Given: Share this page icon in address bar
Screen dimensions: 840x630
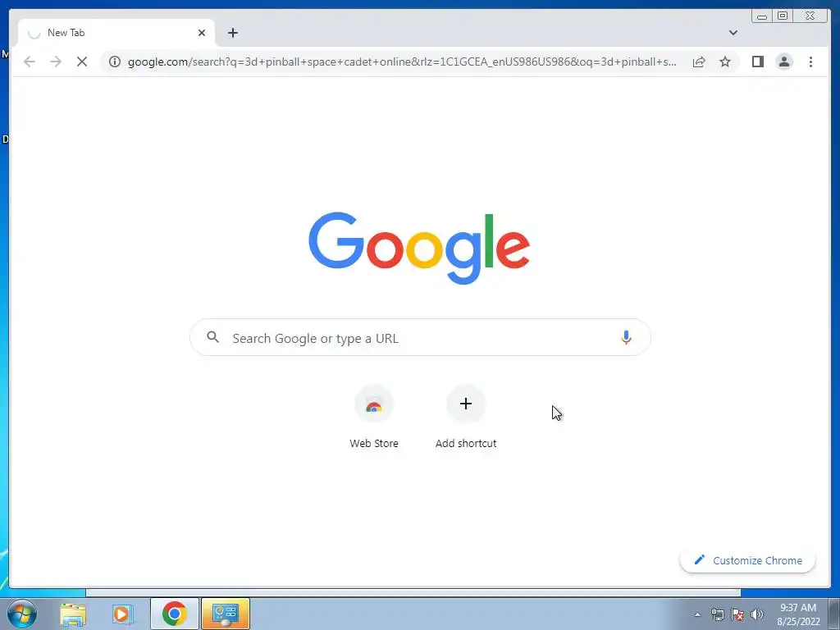Looking at the screenshot, I should [699, 62].
